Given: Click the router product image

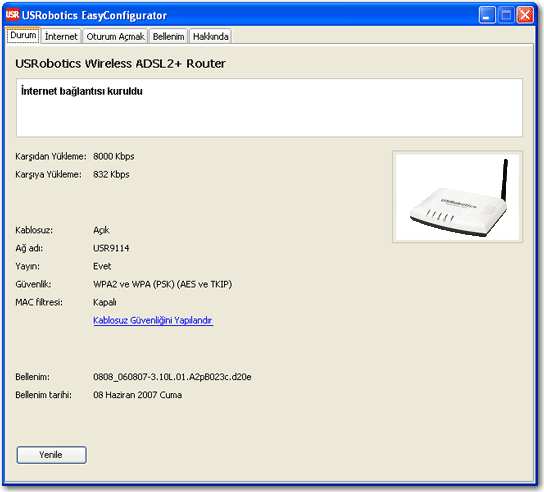Looking at the screenshot, I should tap(457, 197).
